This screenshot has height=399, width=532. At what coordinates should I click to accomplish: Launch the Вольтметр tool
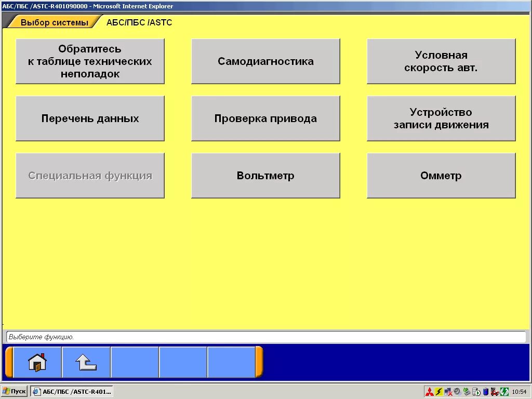(x=265, y=176)
